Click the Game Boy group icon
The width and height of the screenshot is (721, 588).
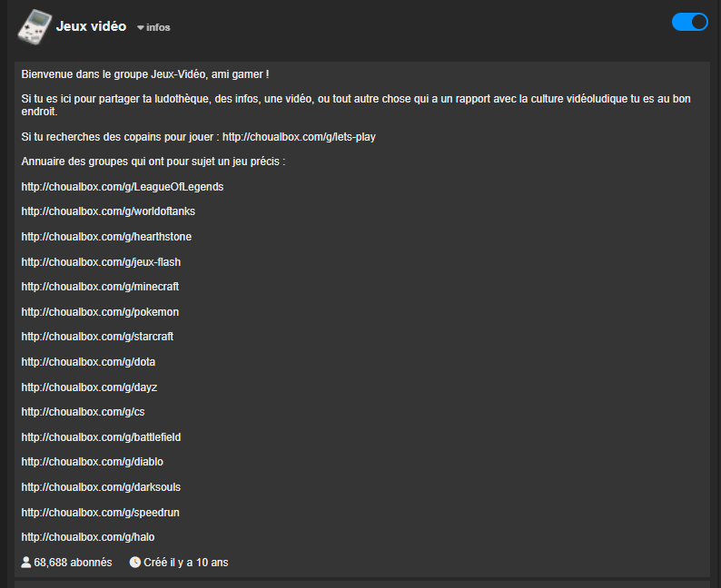34,25
